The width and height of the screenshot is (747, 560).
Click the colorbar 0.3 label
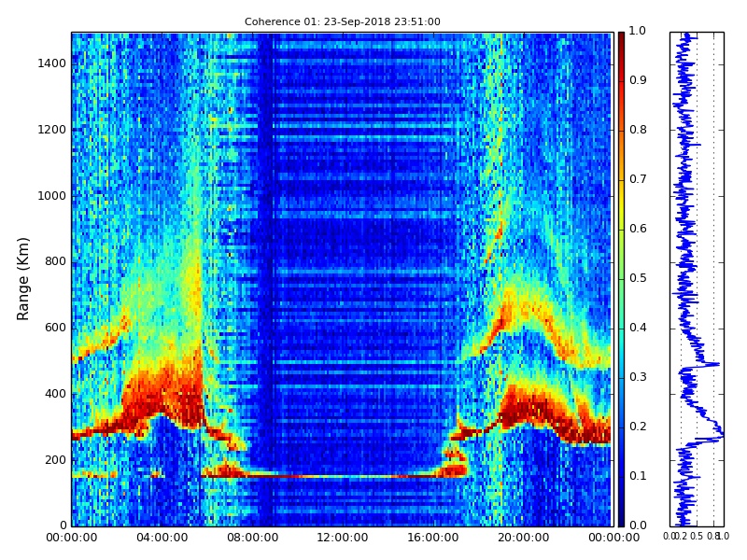[x=638, y=377]
